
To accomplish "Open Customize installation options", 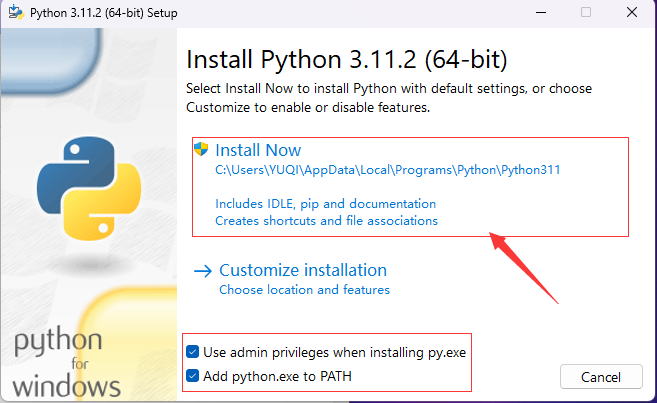I will [x=302, y=270].
